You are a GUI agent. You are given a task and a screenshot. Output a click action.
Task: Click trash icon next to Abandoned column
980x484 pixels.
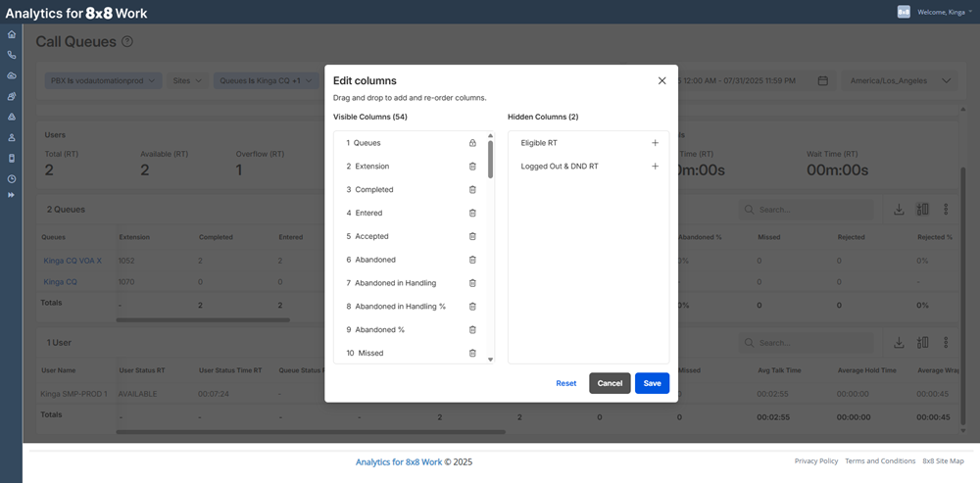472,260
